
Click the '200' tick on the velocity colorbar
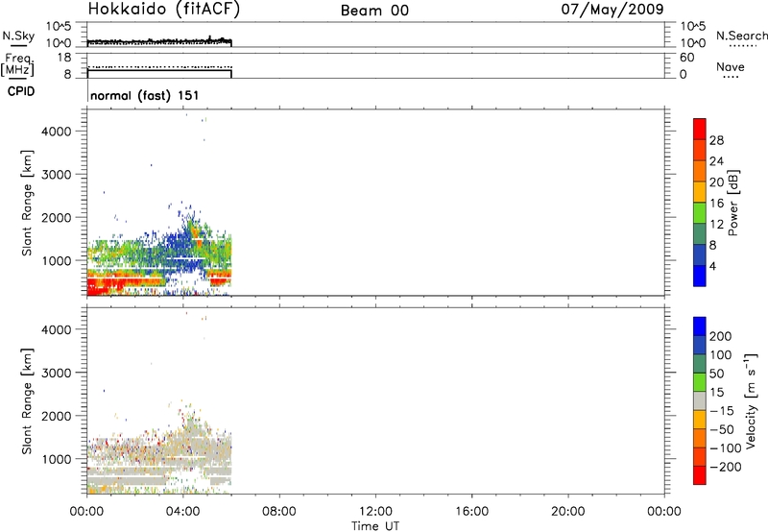[x=721, y=336]
